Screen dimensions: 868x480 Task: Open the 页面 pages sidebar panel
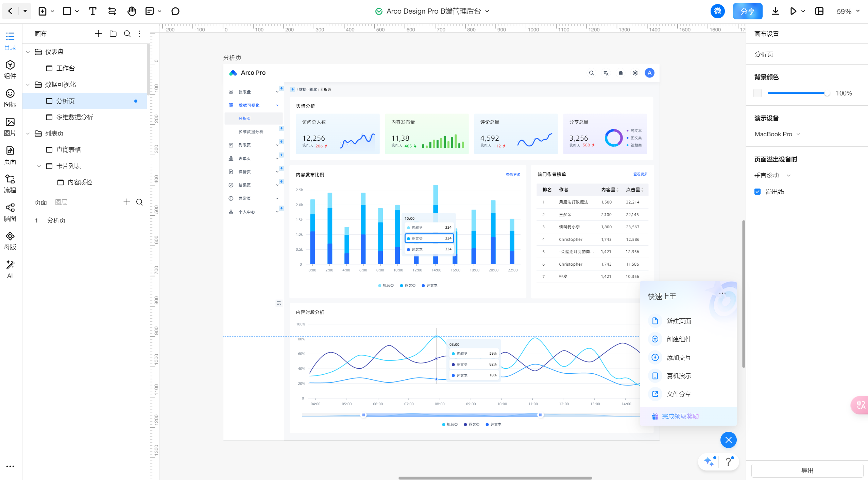10,155
